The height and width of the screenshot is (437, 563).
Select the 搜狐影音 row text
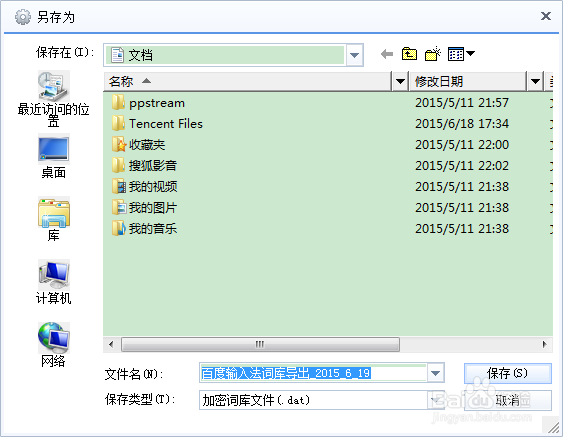[153, 166]
